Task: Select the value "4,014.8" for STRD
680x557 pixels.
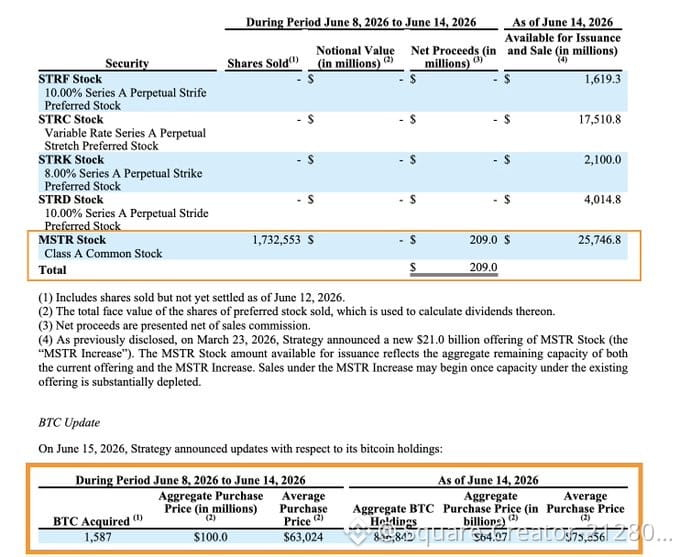Action: click(x=602, y=200)
